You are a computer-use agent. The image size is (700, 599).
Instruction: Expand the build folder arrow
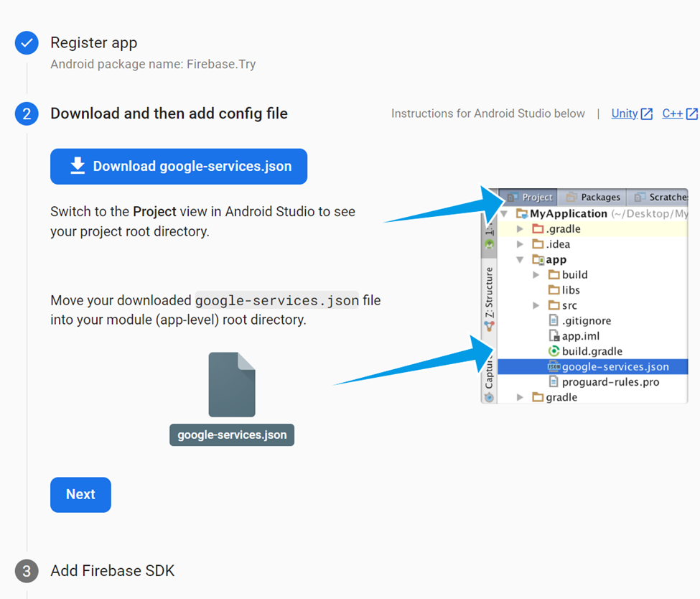coord(536,274)
